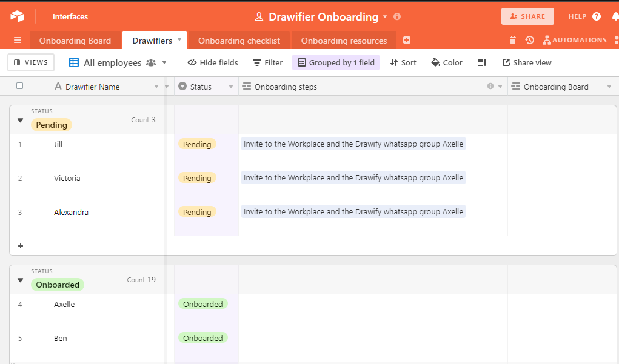Open Grouped by 1 field settings
Viewport: 619px width, 364px height.
coord(336,62)
